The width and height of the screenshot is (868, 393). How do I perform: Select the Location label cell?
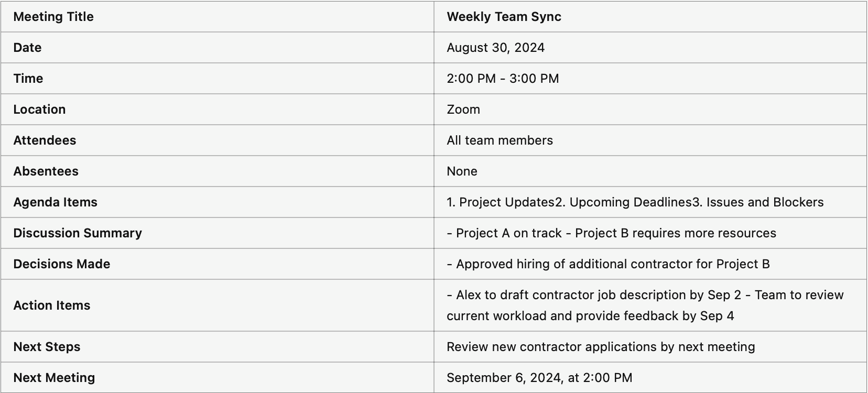217,110
